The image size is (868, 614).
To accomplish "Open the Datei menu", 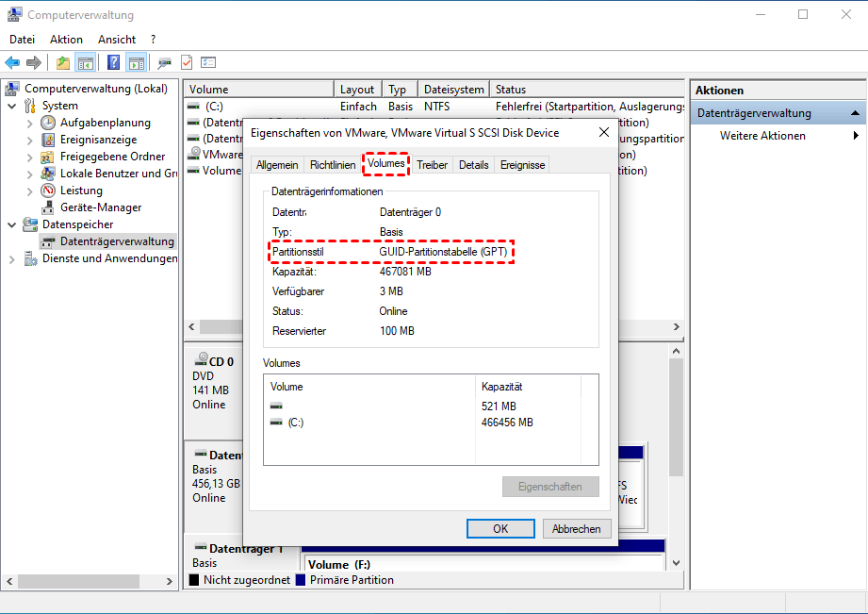I will 22,40.
